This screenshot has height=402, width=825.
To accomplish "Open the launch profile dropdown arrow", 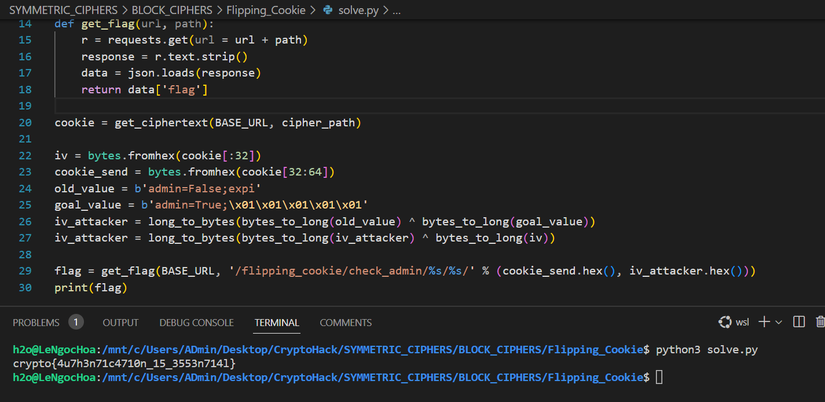I will pos(779,322).
